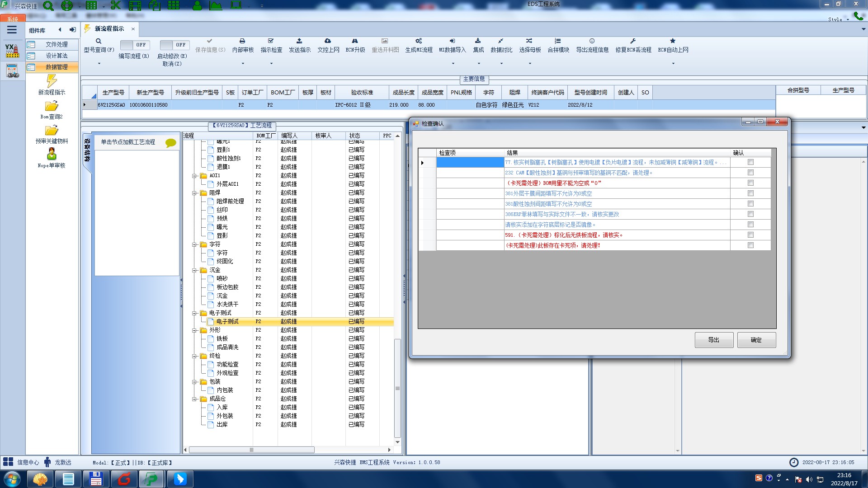Click the 型号查询 search icon
Viewport: 868px width, 488px height.
(x=99, y=41)
